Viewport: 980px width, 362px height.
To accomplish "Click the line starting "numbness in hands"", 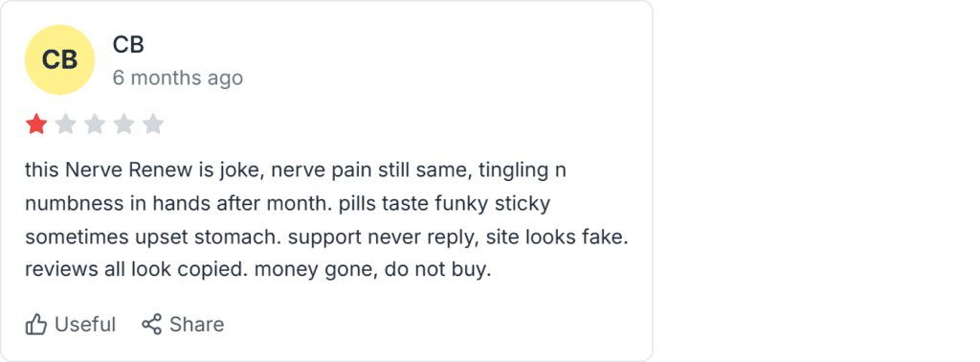I will (x=287, y=204).
